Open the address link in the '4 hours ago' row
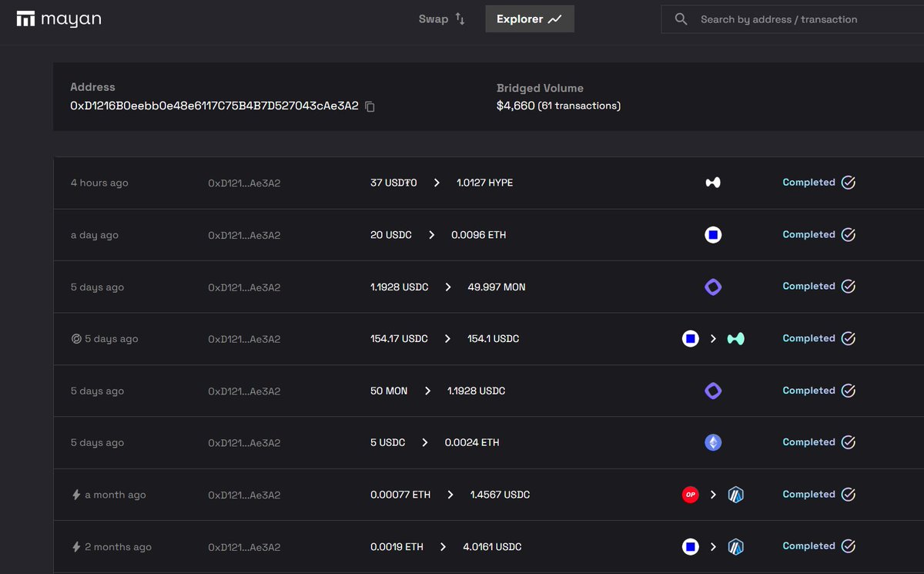 coord(244,183)
